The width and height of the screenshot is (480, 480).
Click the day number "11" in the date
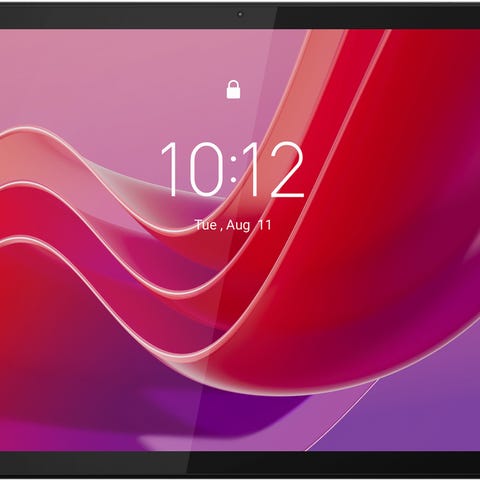(265, 225)
